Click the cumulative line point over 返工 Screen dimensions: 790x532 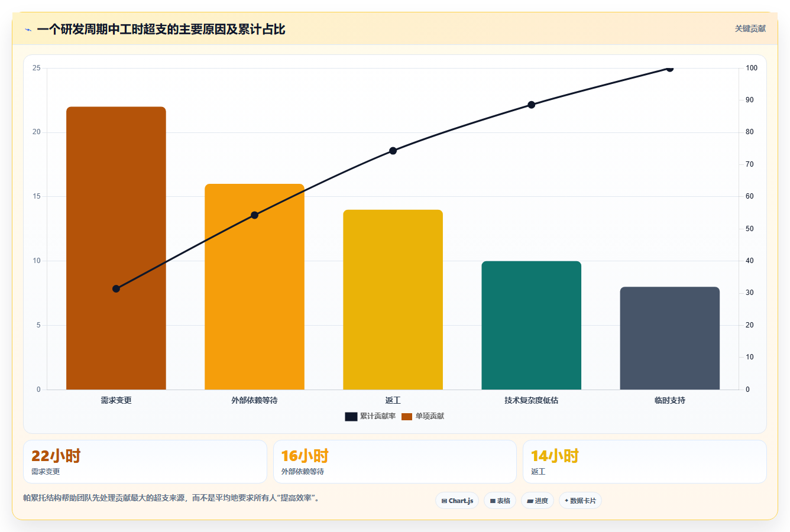click(x=393, y=151)
